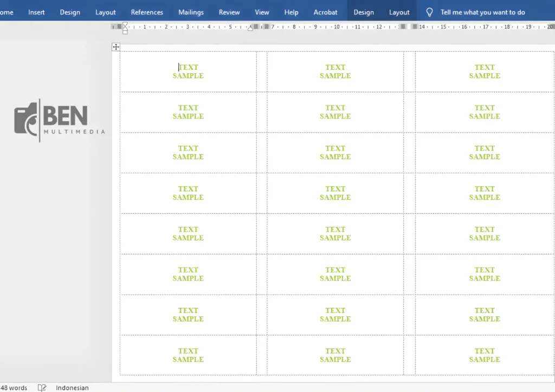
Task: Click the table move handle icon
Action: coord(115,47)
